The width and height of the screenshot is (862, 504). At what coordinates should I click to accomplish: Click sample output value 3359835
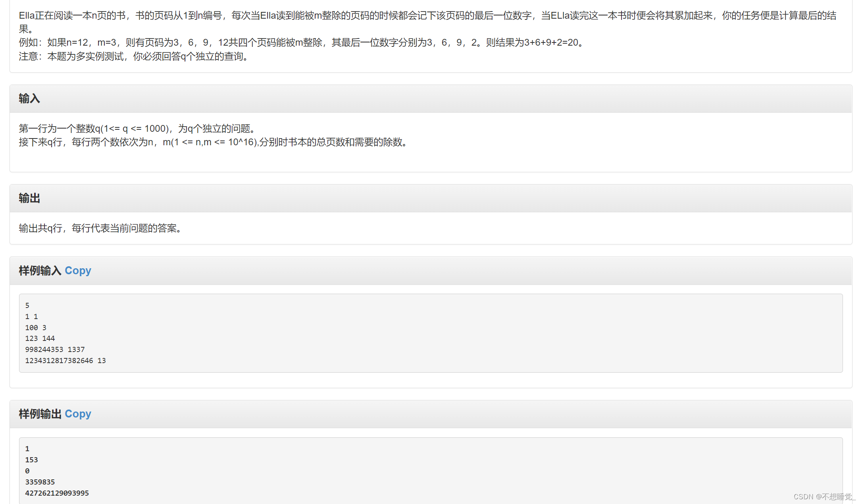40,482
